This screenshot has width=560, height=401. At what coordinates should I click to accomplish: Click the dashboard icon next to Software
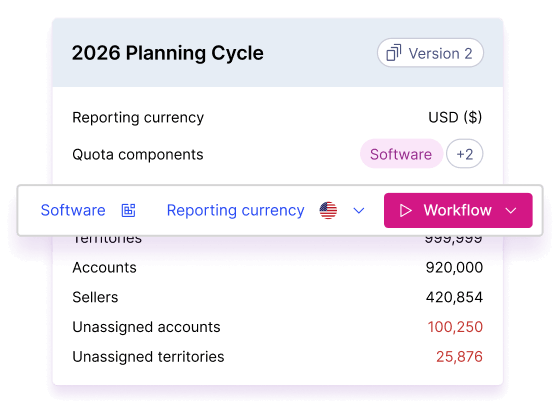click(x=129, y=210)
